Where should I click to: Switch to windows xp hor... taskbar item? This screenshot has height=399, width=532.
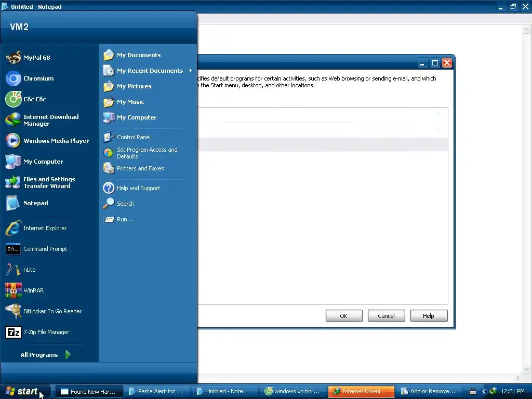293,392
